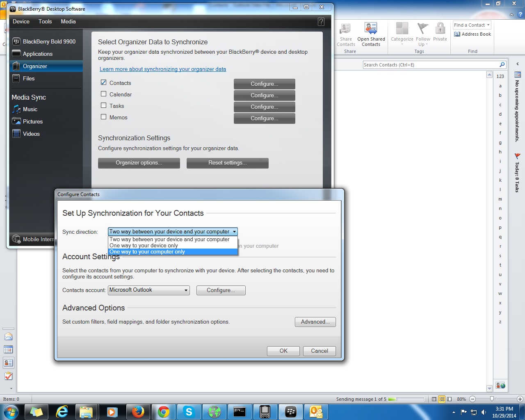525x420 pixels.
Task: Click the Outlook zoom slider handle
Action: (x=492, y=399)
